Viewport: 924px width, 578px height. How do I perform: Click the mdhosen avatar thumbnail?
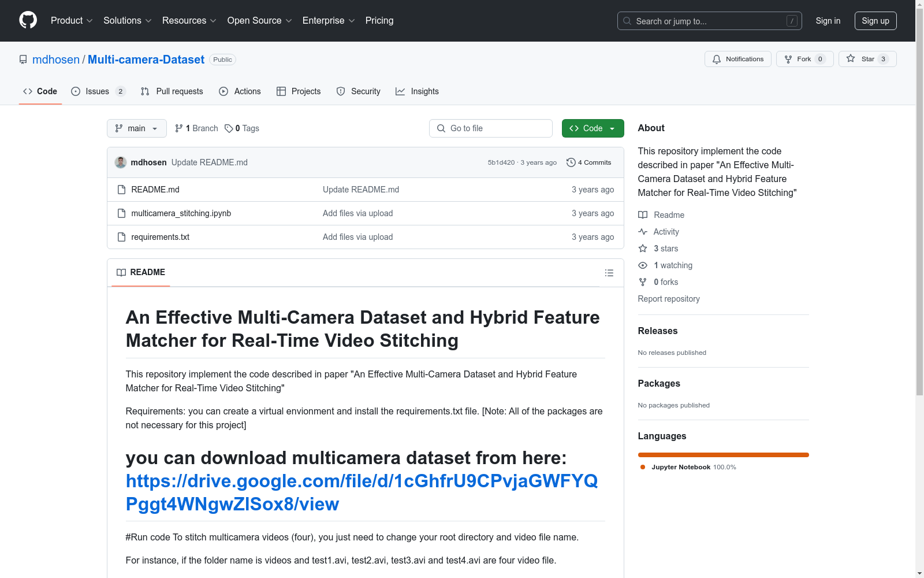pyautogui.click(x=121, y=162)
